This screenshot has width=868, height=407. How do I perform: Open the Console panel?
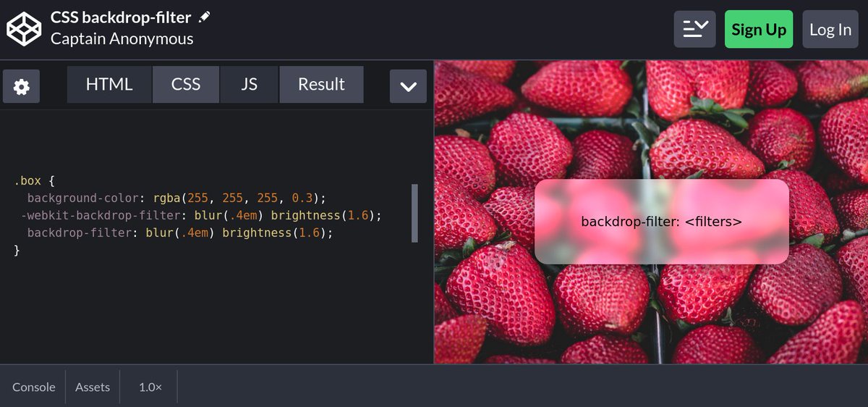tap(33, 387)
